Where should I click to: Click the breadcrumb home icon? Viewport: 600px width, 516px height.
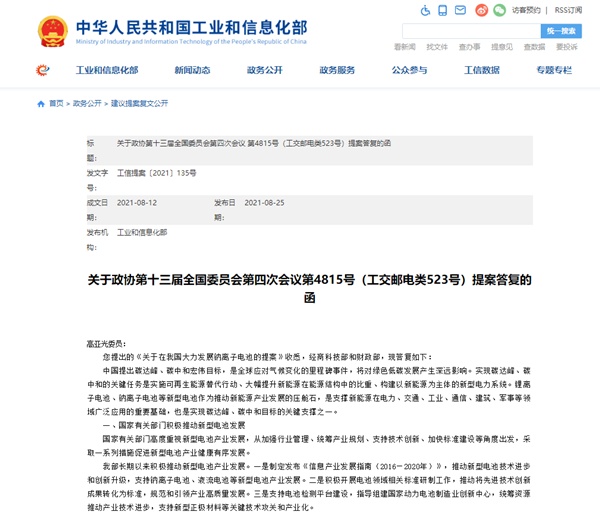pos(41,103)
